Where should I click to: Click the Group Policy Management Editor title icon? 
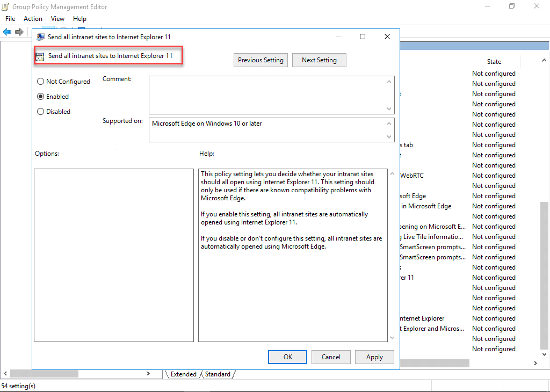pos(5,6)
